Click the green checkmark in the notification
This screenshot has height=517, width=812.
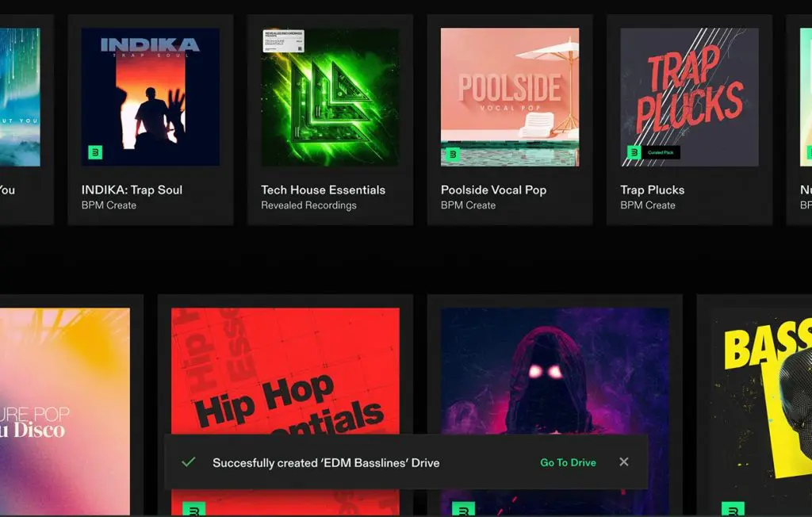coord(189,461)
